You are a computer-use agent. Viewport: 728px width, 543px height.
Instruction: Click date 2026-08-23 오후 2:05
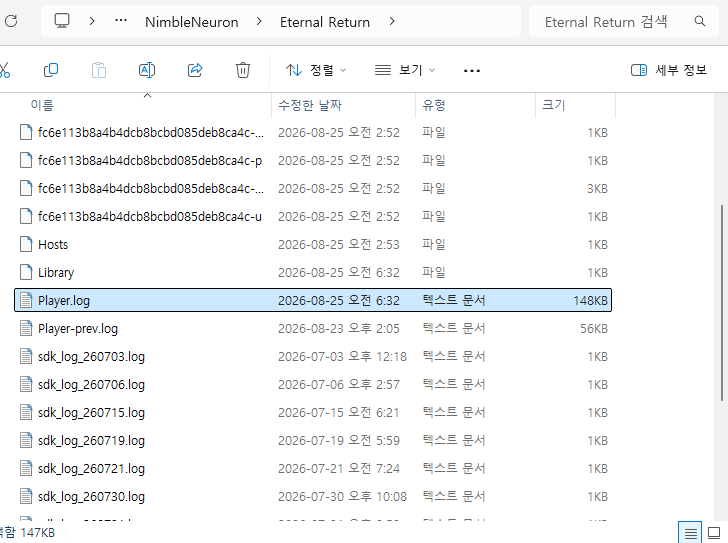tap(338, 329)
